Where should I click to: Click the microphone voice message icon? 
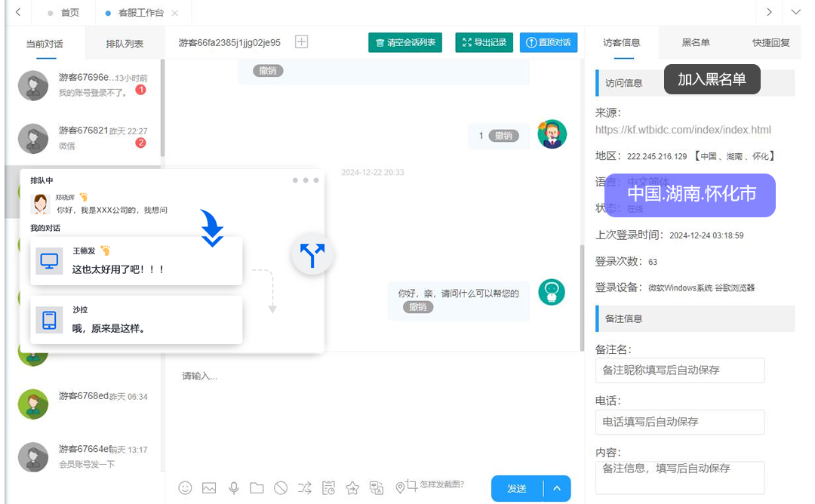click(234, 488)
